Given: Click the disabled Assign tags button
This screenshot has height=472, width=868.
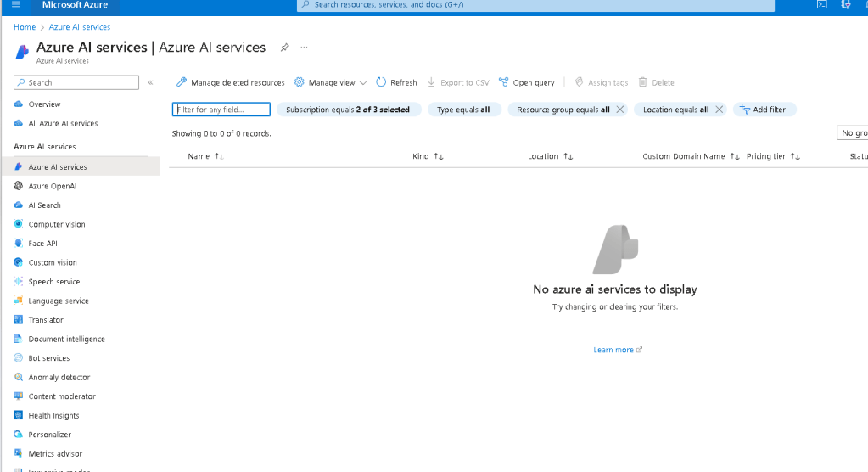Looking at the screenshot, I should pos(602,82).
